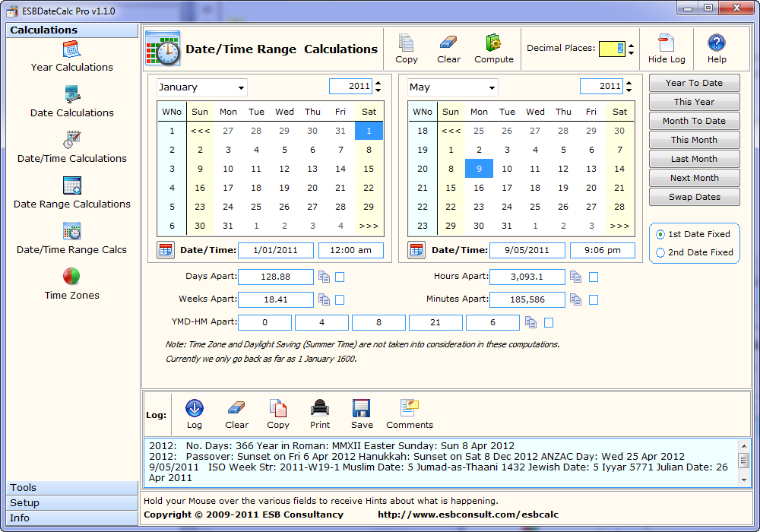Increase the second calendar year 2011
760x532 pixels.
pyautogui.click(x=629, y=83)
